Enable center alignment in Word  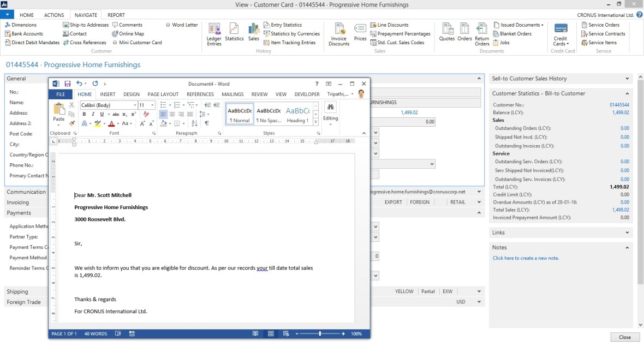[172, 115]
